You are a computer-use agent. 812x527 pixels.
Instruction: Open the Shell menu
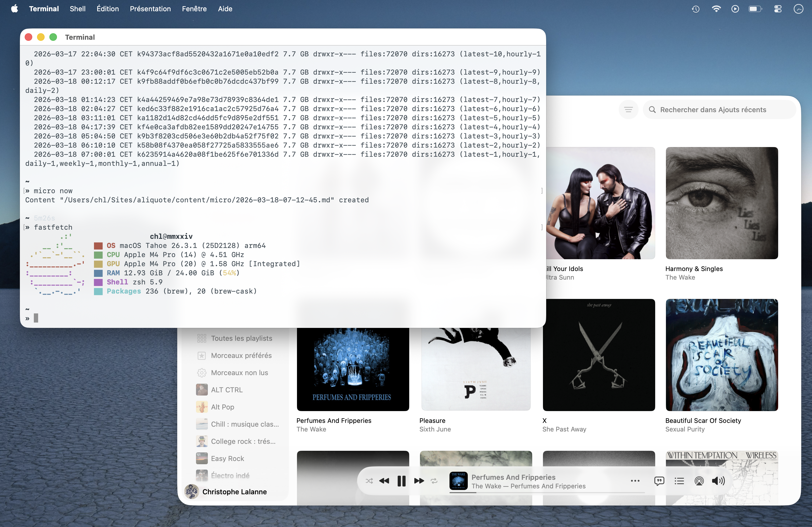click(x=77, y=9)
